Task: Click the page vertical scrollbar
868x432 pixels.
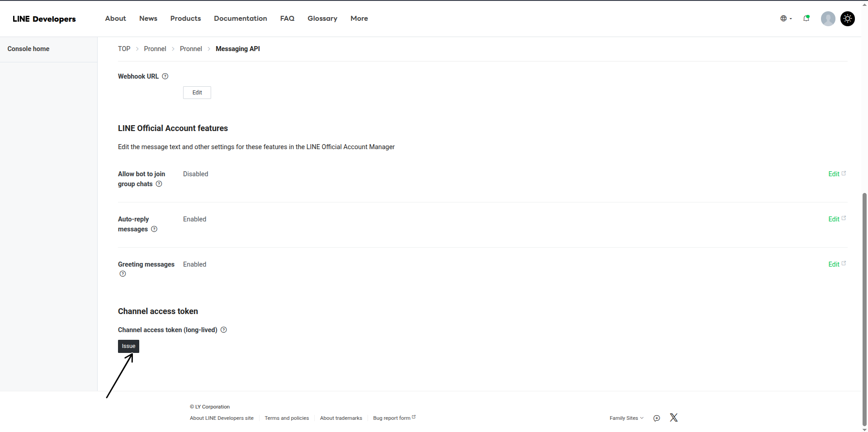Action: coord(864,310)
